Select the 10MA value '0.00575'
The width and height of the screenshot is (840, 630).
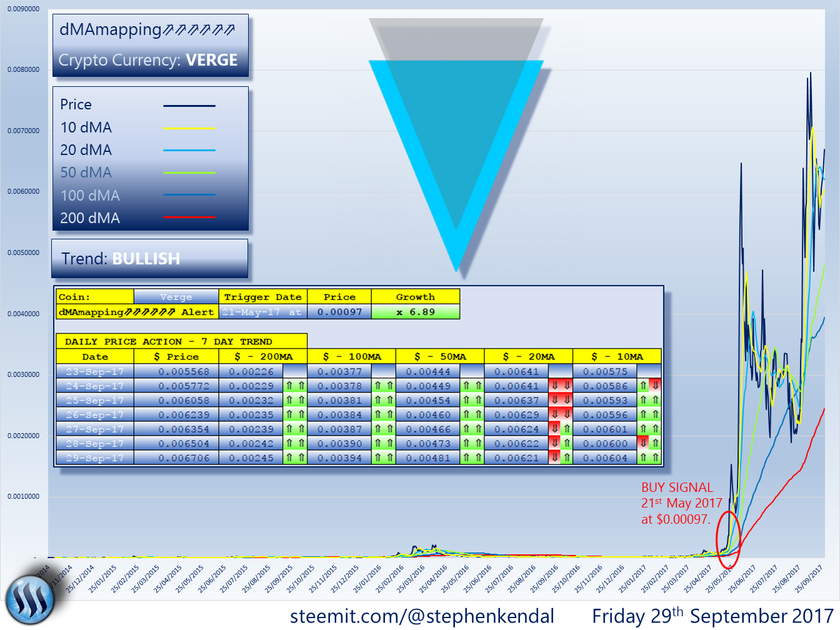click(606, 371)
